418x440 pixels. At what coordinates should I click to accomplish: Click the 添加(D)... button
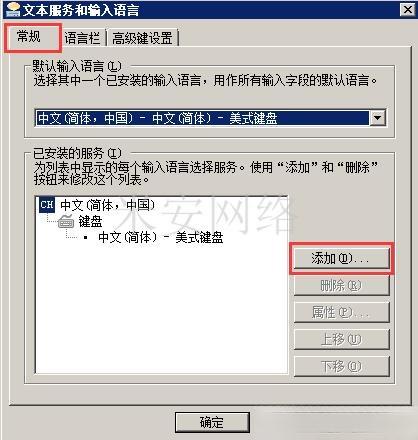tap(342, 258)
